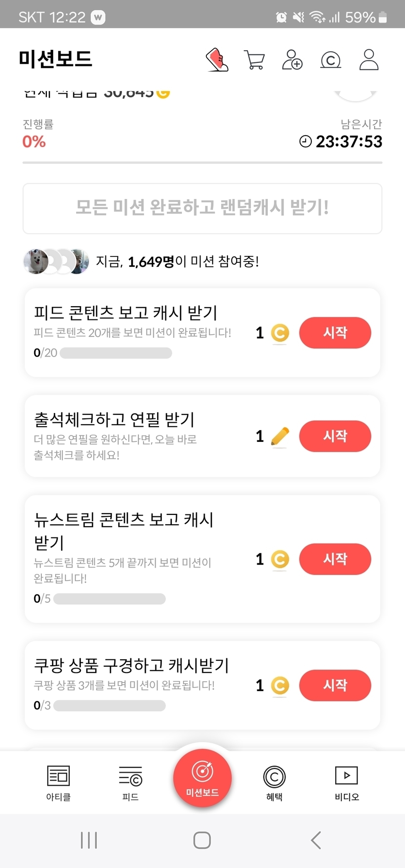Screen dimensions: 405x868
Task: Open the shopping cart icon
Action: pos(254,60)
